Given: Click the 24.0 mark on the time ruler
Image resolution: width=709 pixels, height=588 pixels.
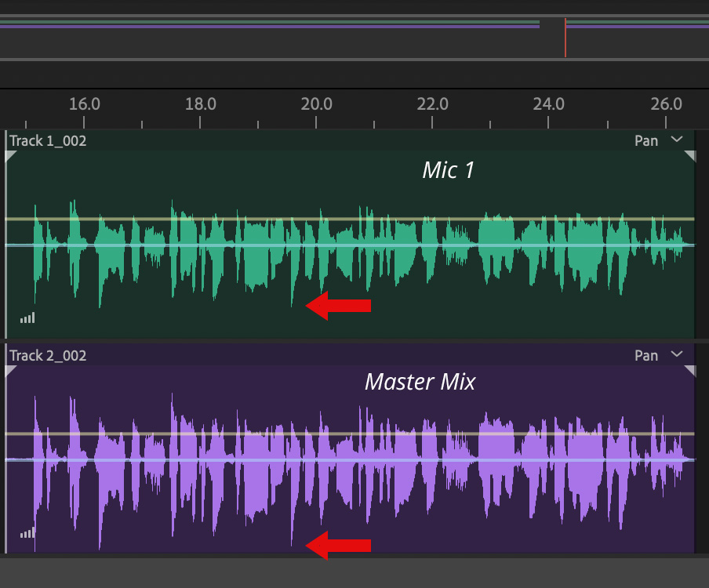Looking at the screenshot, I should [x=548, y=104].
